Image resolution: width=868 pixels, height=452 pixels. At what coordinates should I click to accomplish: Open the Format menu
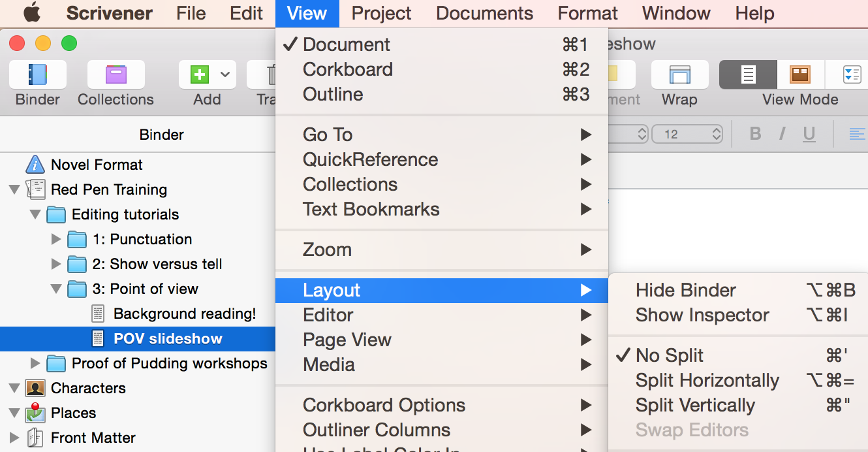click(587, 13)
